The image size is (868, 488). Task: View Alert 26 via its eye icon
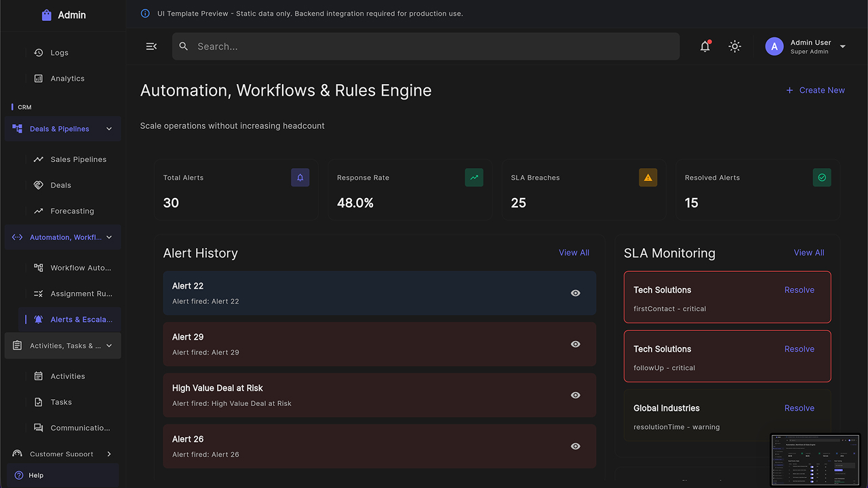[x=576, y=446]
